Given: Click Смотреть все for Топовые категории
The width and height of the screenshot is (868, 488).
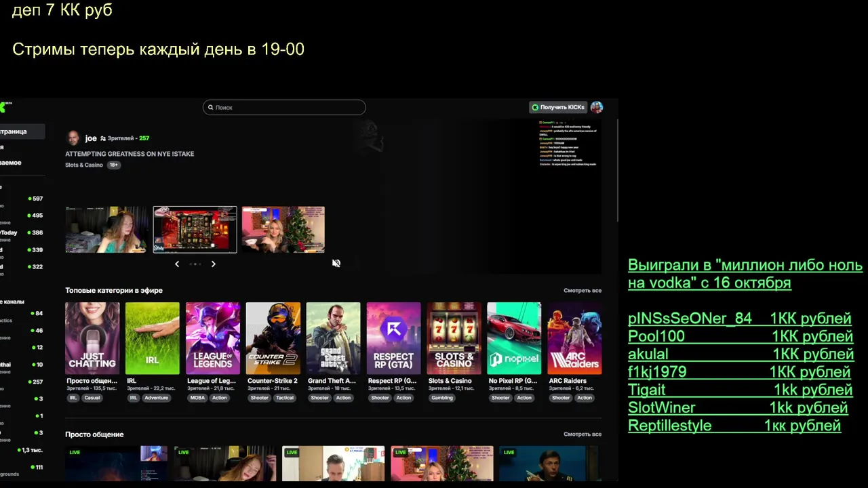Looking at the screenshot, I should coord(583,290).
